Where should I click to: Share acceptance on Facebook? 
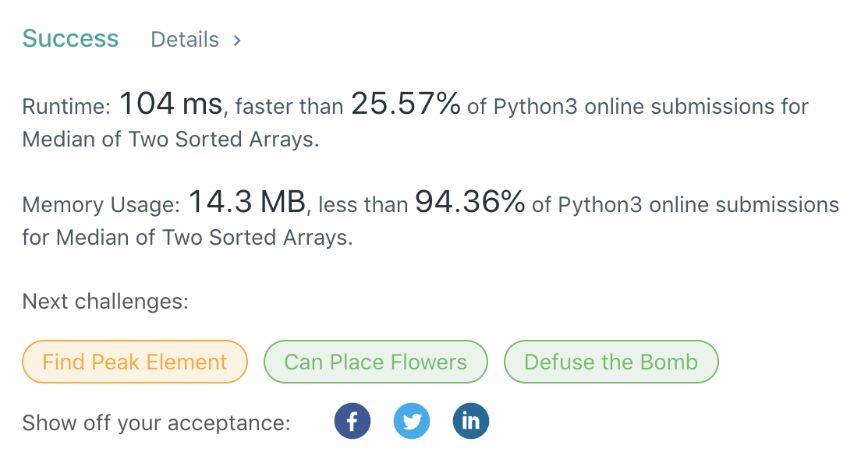pos(353,422)
